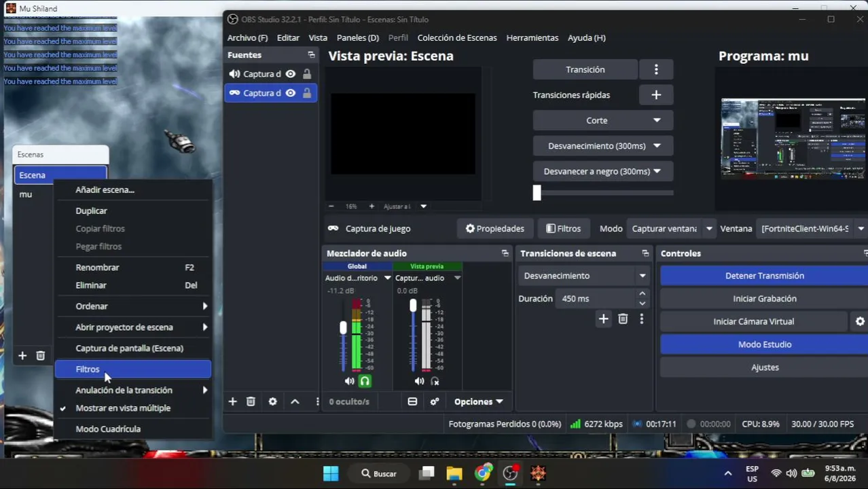Open Colección de Escenas menu
The width and height of the screenshot is (868, 489).
[457, 38]
